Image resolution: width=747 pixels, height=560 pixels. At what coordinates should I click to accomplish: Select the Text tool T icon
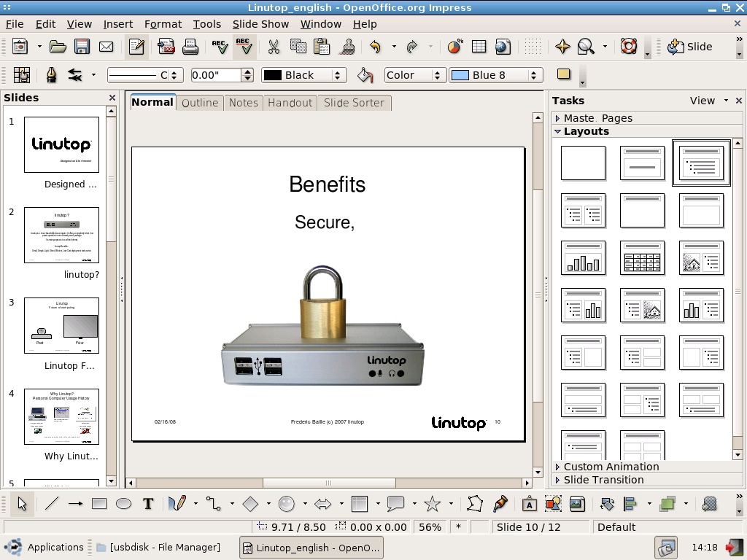tap(148, 504)
